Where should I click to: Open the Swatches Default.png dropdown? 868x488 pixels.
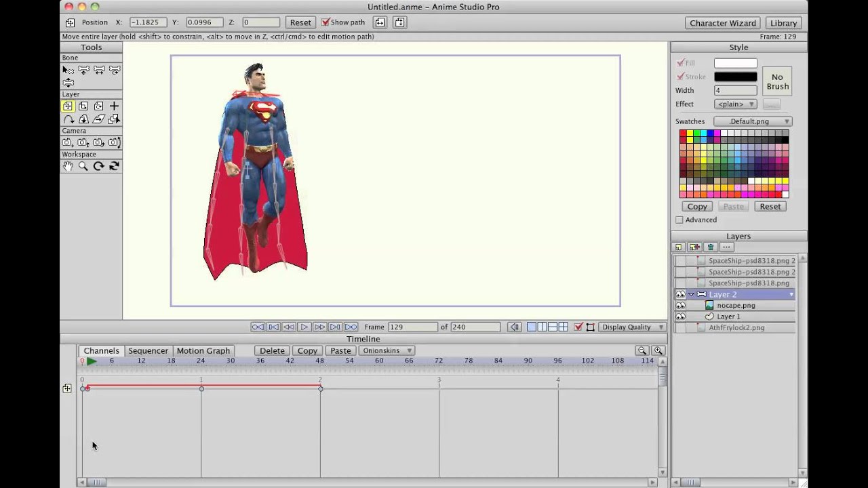point(753,121)
